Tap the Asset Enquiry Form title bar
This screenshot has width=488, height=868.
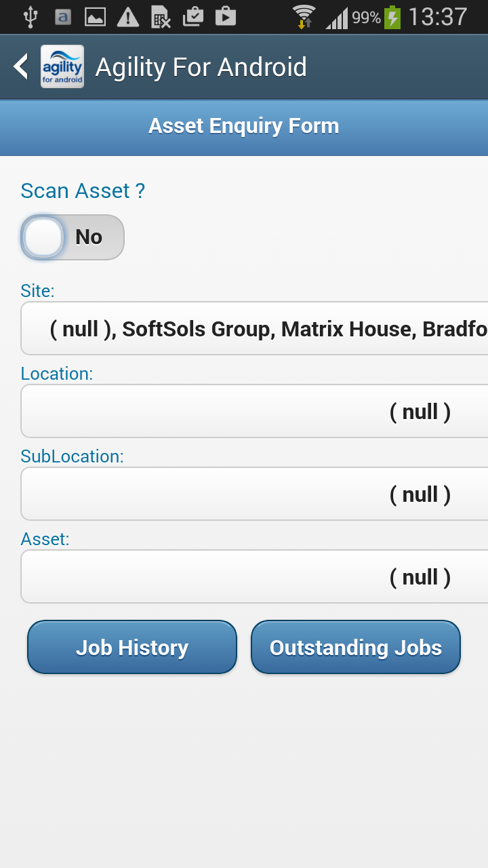244,126
